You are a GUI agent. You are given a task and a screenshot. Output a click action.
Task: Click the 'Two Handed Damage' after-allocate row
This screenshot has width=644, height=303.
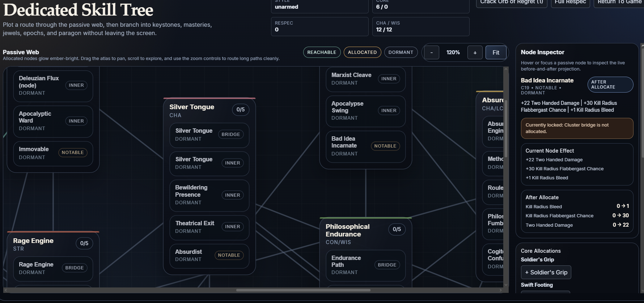[x=577, y=225]
